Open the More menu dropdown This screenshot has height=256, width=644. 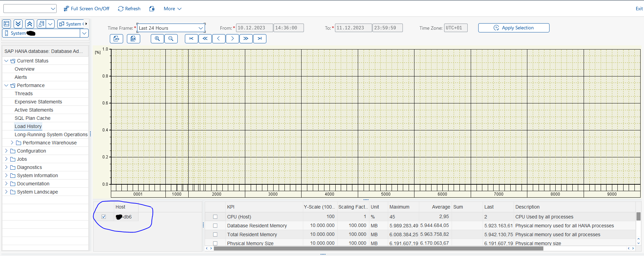tap(173, 9)
